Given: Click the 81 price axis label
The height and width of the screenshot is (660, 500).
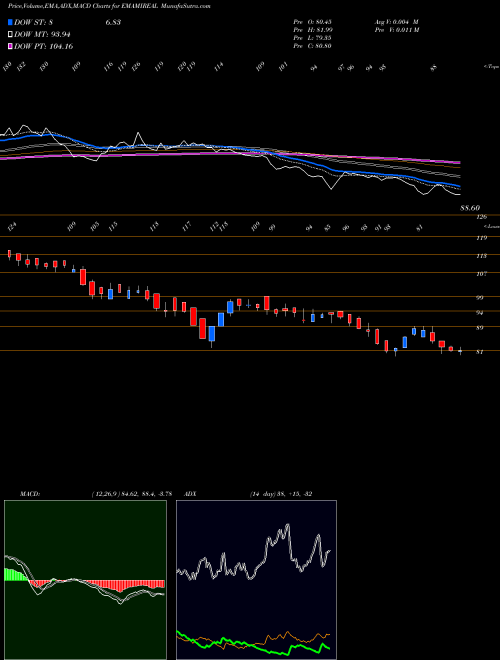Looking at the screenshot, I should click(x=479, y=352).
